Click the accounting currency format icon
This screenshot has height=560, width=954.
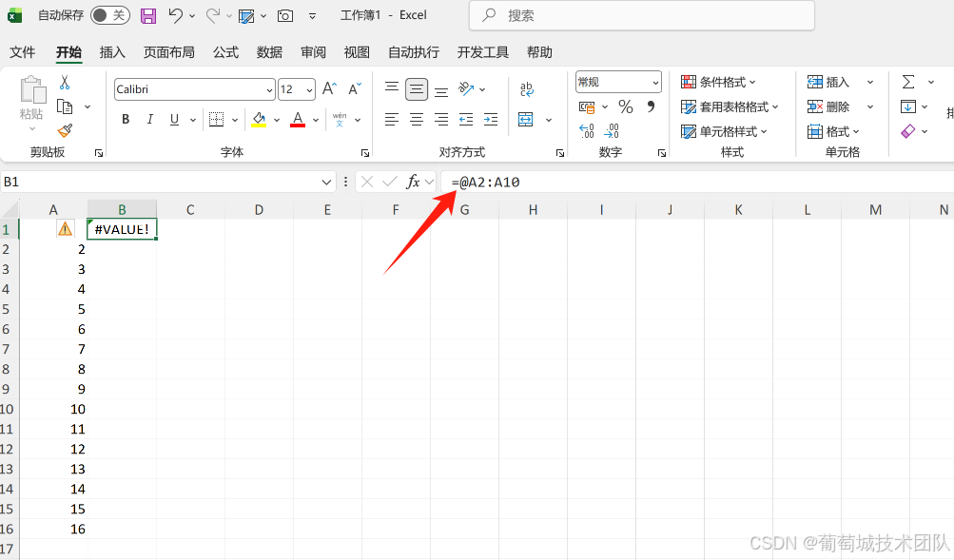pos(587,107)
